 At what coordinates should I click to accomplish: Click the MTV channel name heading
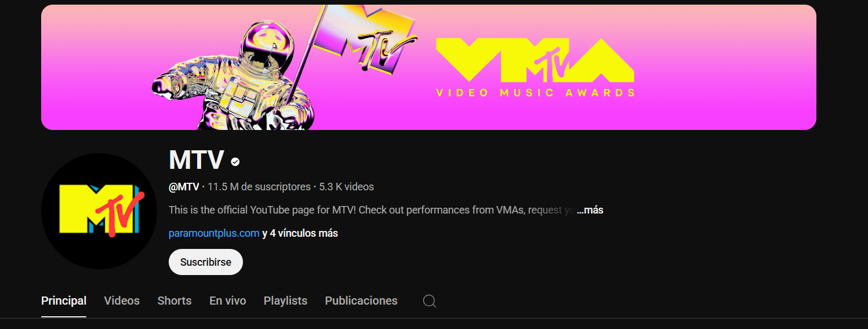[x=197, y=160]
